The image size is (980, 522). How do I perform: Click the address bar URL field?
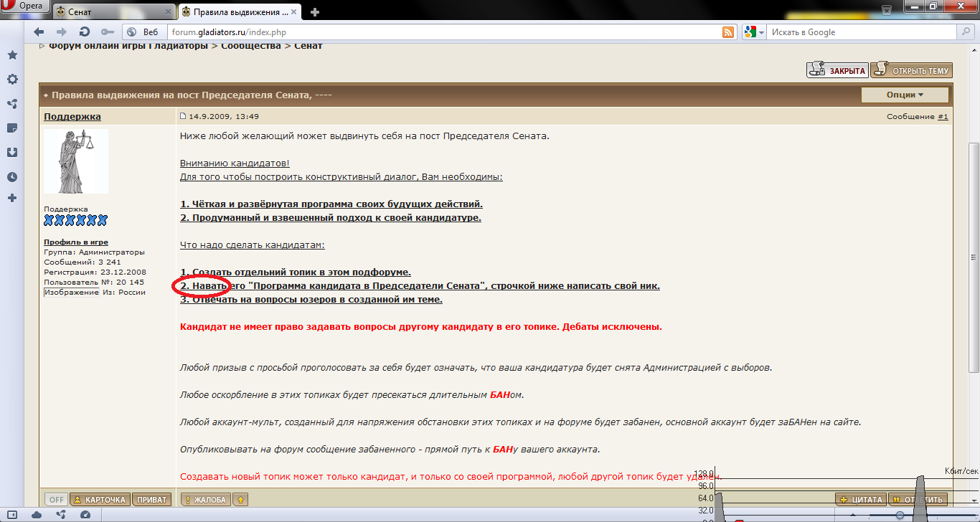pos(430,32)
